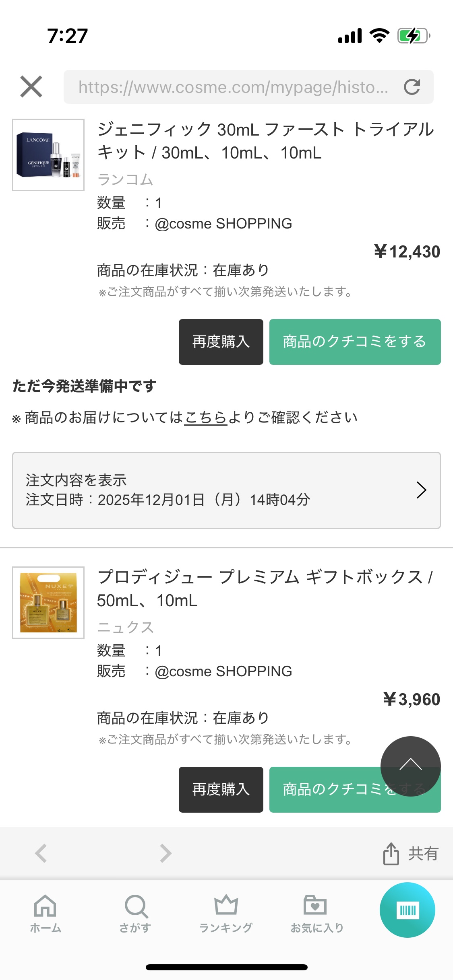Open the ホーム tab
453x980 pixels.
tap(45, 913)
